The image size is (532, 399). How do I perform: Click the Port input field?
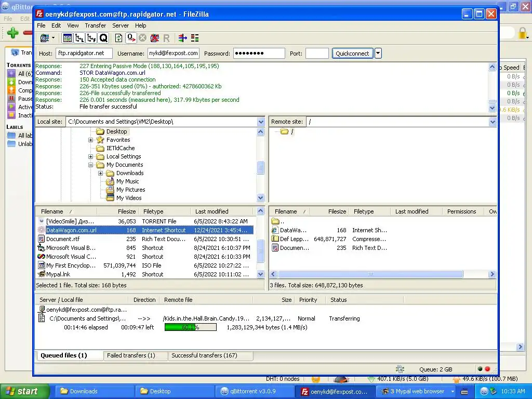pyautogui.click(x=317, y=54)
